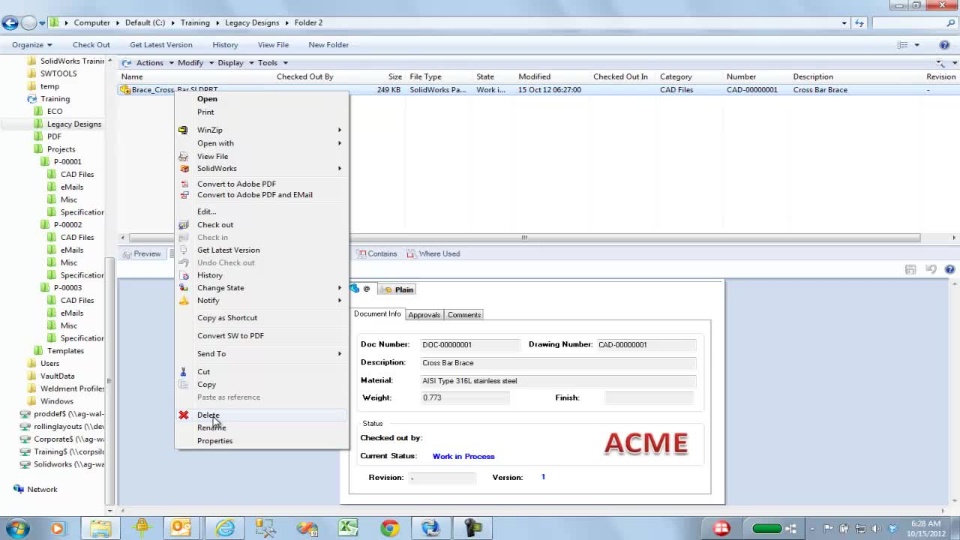Select the Templates folder in tree
Image resolution: width=960 pixels, height=540 pixels.
point(65,351)
